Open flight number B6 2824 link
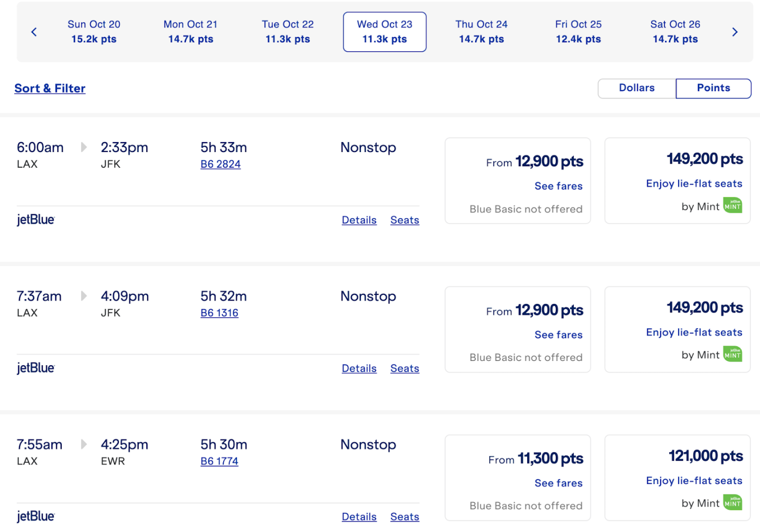Viewport: 760px width, 532px height. tap(221, 165)
